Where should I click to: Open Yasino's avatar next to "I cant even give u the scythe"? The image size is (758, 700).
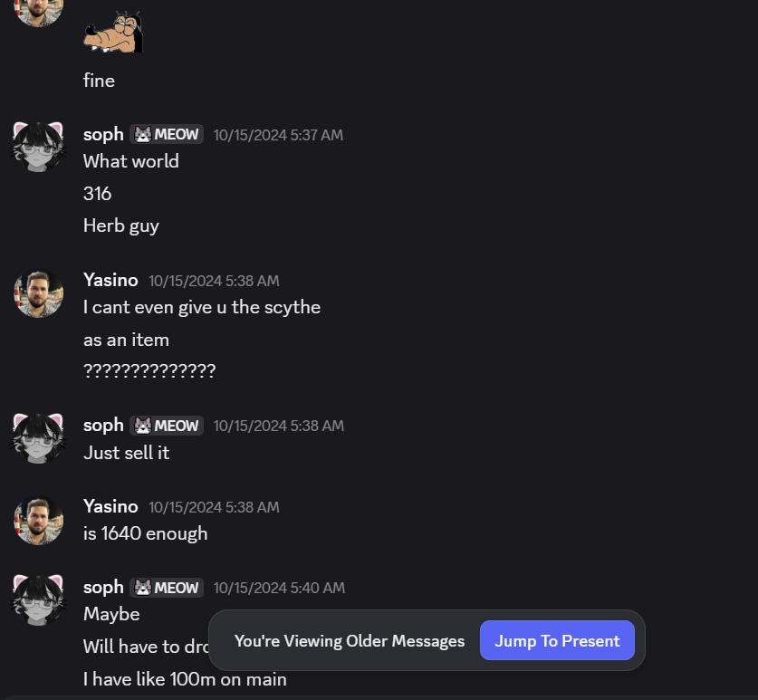[x=38, y=293]
